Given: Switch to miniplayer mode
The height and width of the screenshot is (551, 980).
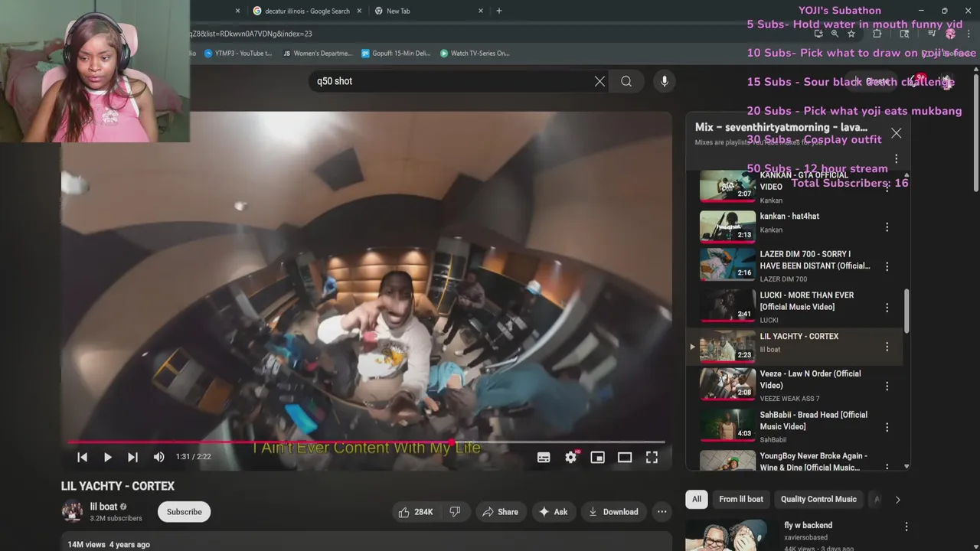Looking at the screenshot, I should pyautogui.click(x=598, y=457).
